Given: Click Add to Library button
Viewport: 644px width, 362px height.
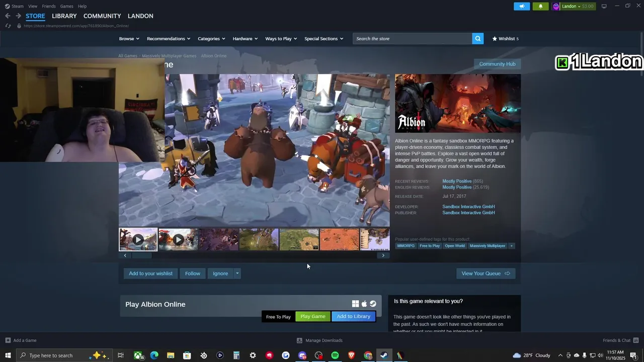Looking at the screenshot, I should tap(353, 316).
